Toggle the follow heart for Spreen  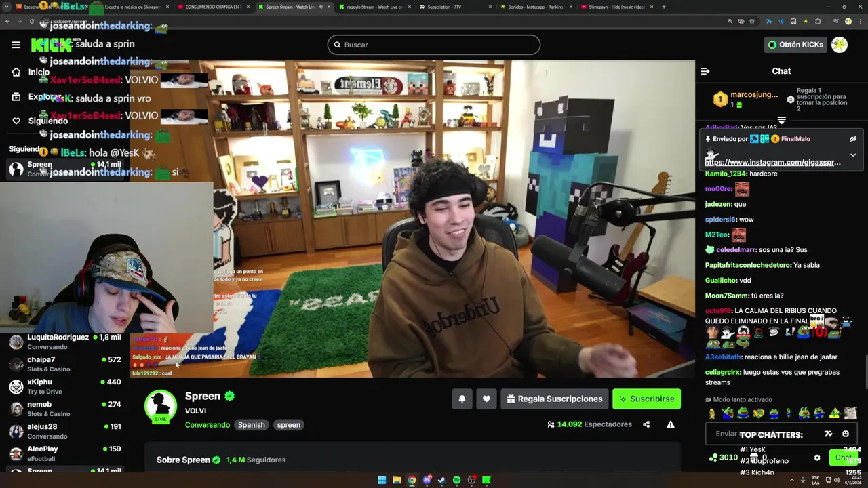click(486, 399)
